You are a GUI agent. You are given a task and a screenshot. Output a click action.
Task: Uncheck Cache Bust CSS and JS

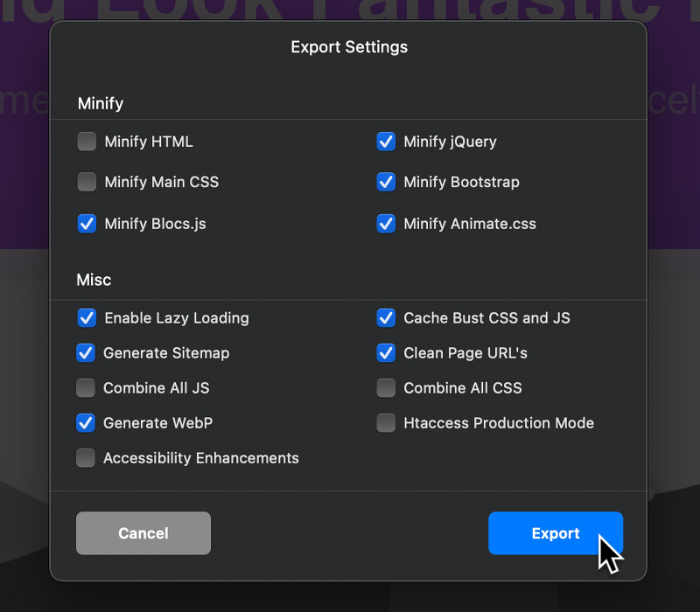point(386,318)
